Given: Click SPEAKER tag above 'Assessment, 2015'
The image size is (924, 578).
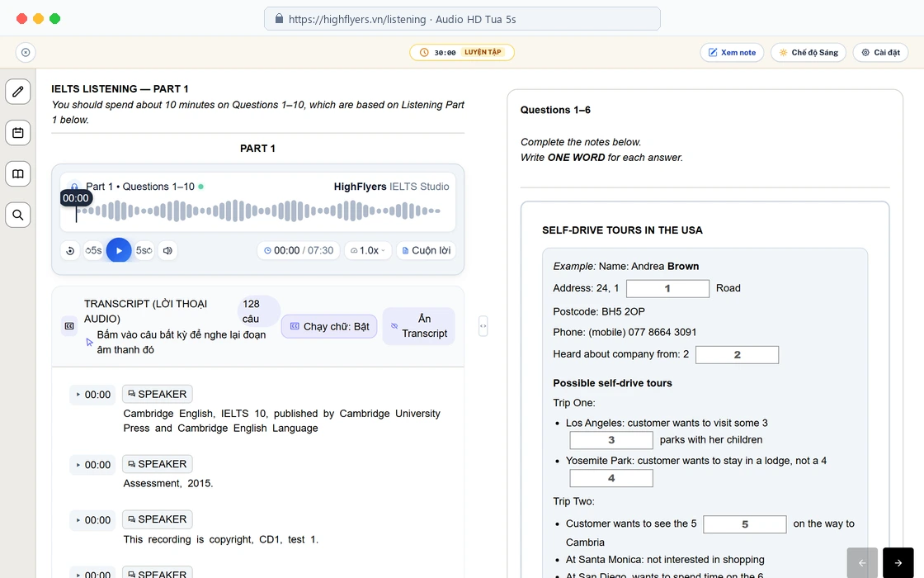Looking at the screenshot, I should (x=158, y=463).
